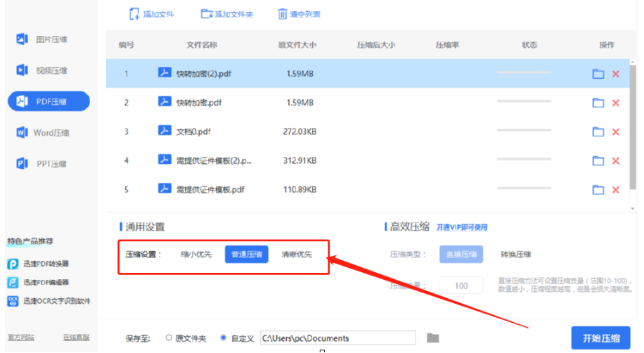Click the 状态 column header

point(529,45)
